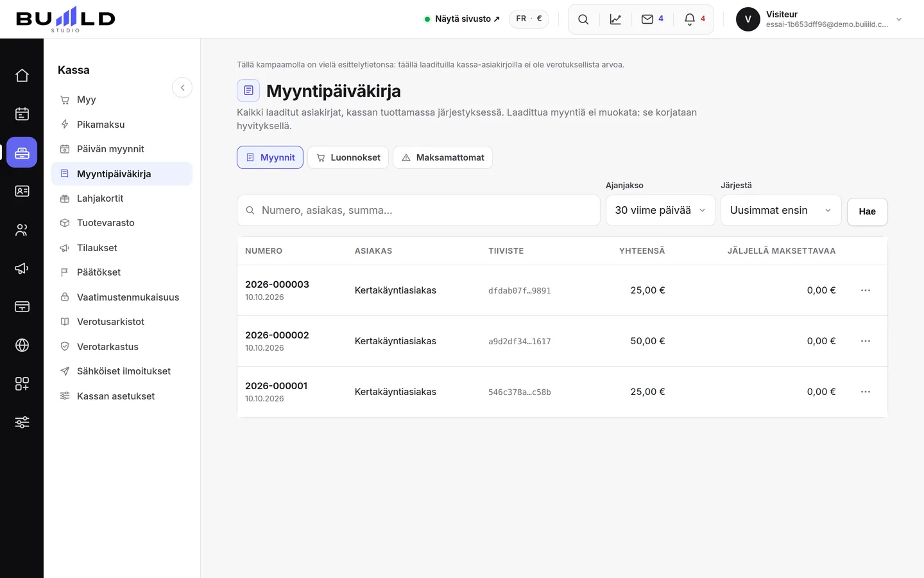Open the mail icon with 4 messages
This screenshot has width=924, height=578.
coord(653,19)
